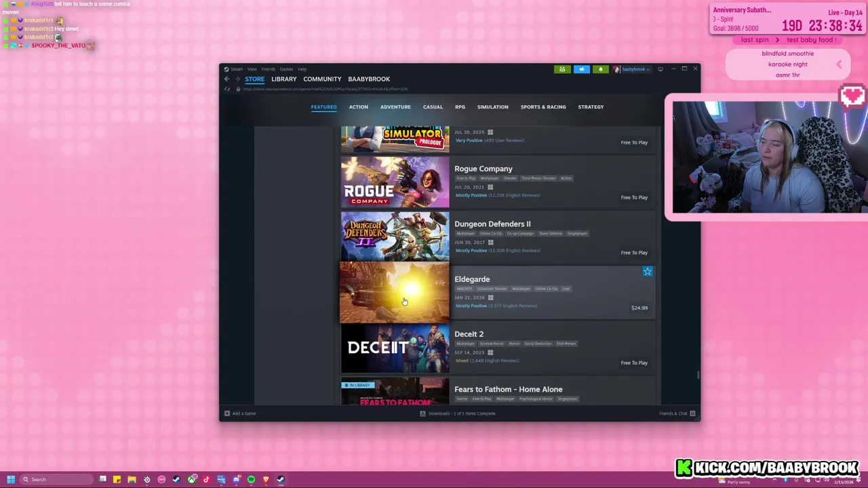Open the Dungeon Defenders II title

point(492,224)
